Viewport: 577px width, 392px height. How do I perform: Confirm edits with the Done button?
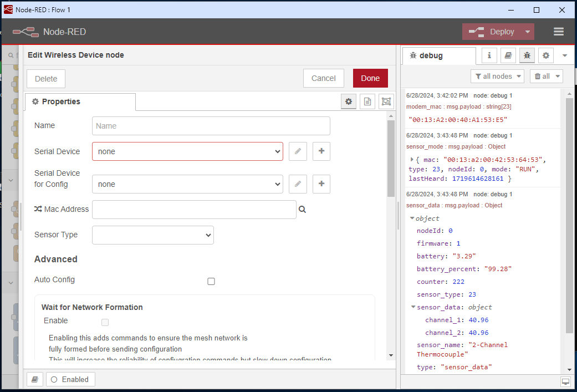point(370,78)
